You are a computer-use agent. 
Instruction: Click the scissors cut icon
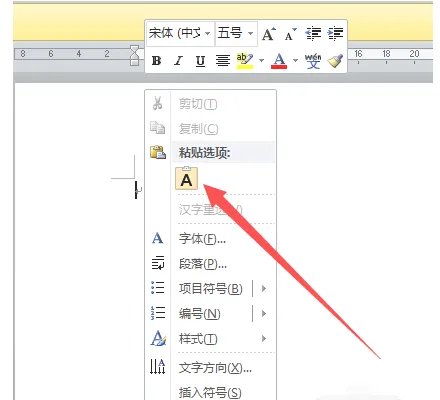click(x=158, y=103)
